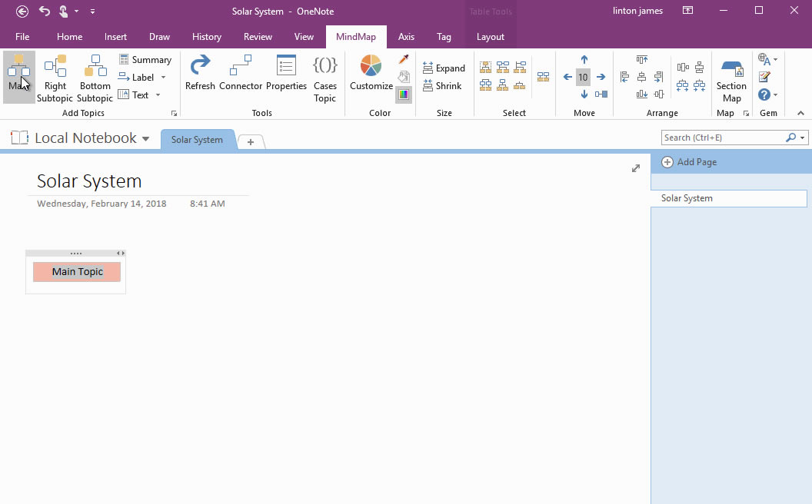The image size is (812, 504).
Task: Open the Label dropdown arrow
Action: click(164, 77)
